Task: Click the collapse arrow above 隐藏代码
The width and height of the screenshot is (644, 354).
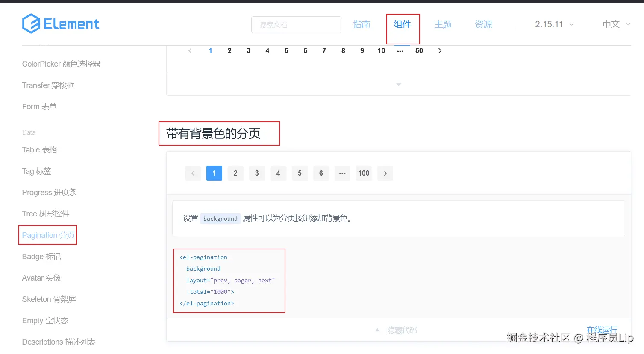Action: pos(377,330)
